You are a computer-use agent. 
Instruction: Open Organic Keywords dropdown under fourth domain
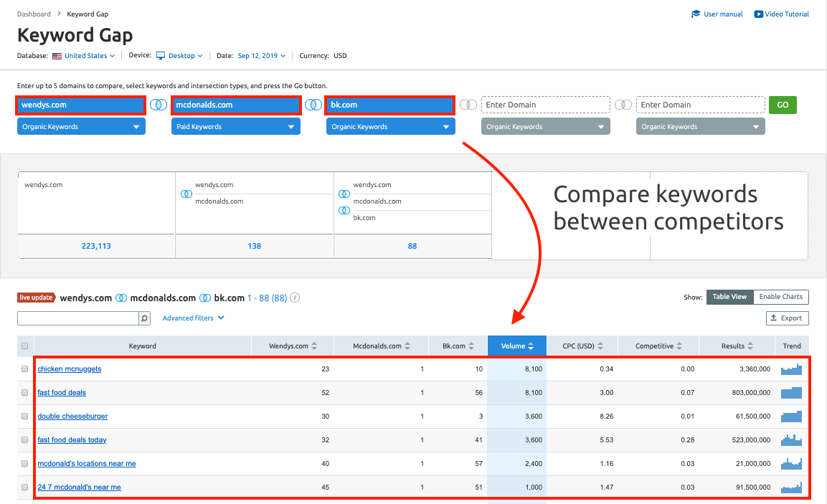[x=546, y=126]
